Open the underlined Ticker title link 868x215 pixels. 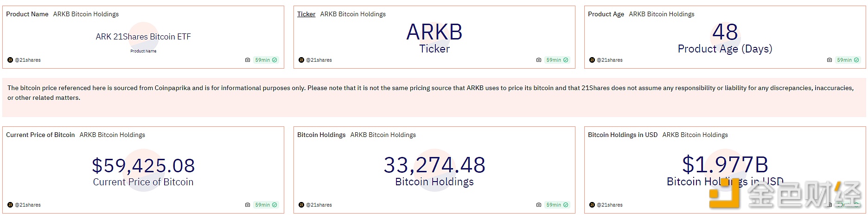coord(306,14)
